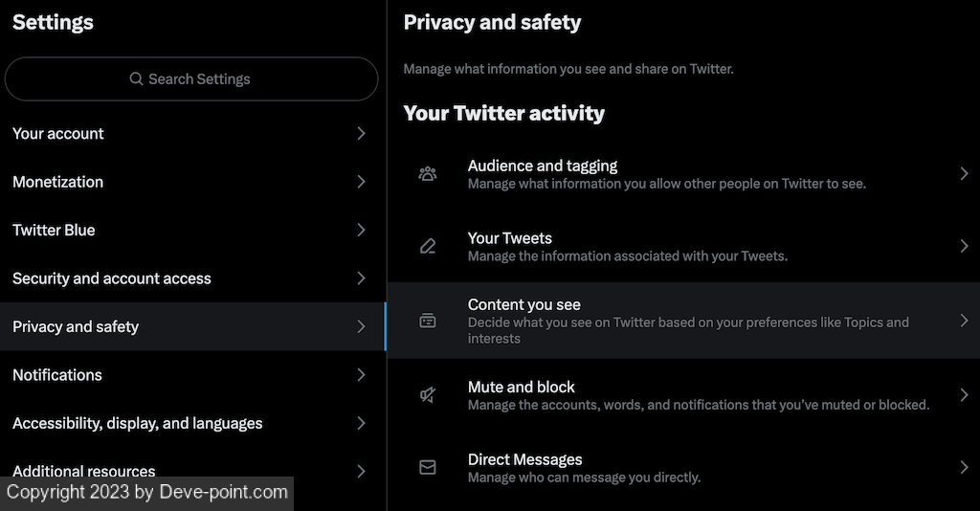Open Mute and block chevron arrow
The image size is (980, 511).
click(x=964, y=394)
